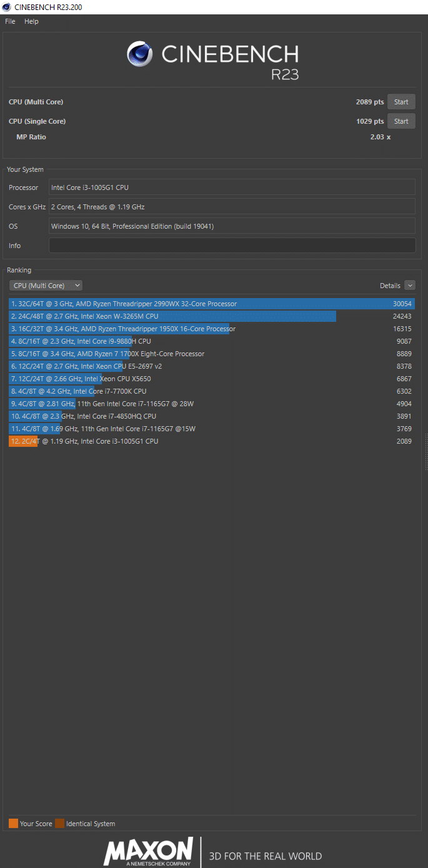Open the File menu
This screenshot has width=428, height=868.
pyautogui.click(x=10, y=21)
